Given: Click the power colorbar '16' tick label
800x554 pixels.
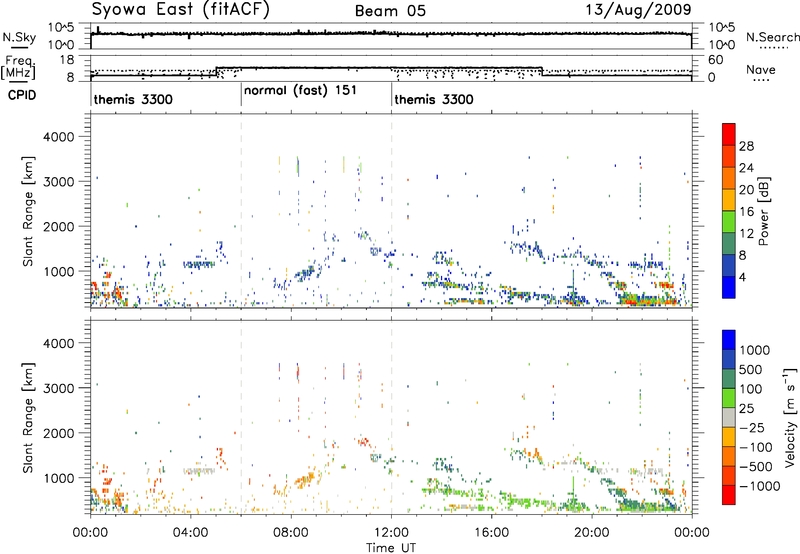Looking at the screenshot, I should [746, 212].
